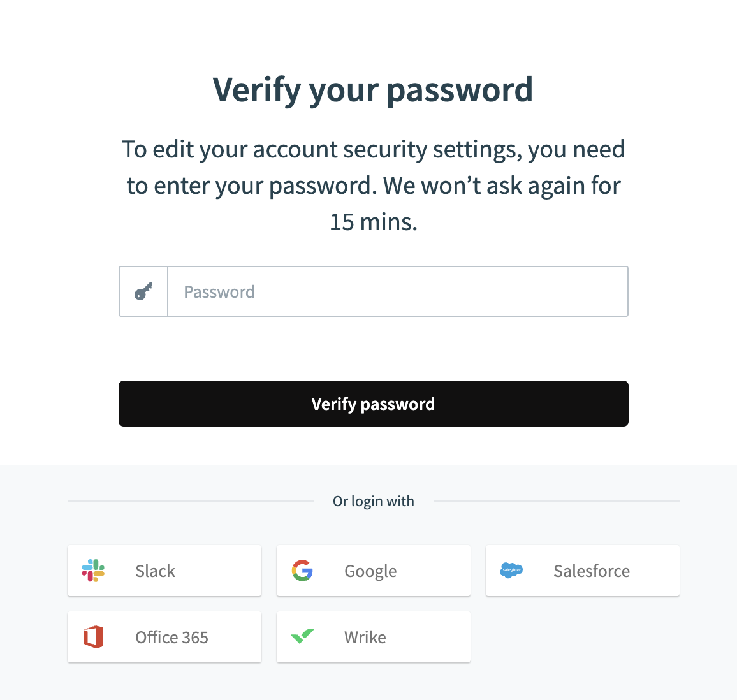Click the Password placeholder text
737x700 pixels.
(x=219, y=291)
